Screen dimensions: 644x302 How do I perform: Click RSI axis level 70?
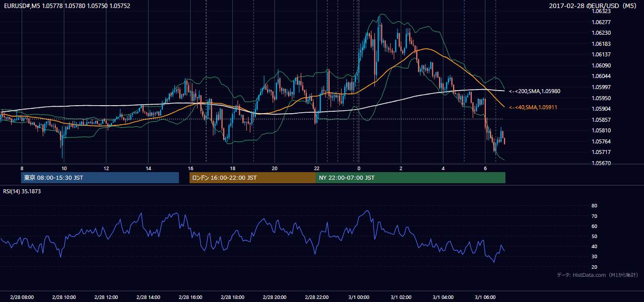click(x=595, y=216)
